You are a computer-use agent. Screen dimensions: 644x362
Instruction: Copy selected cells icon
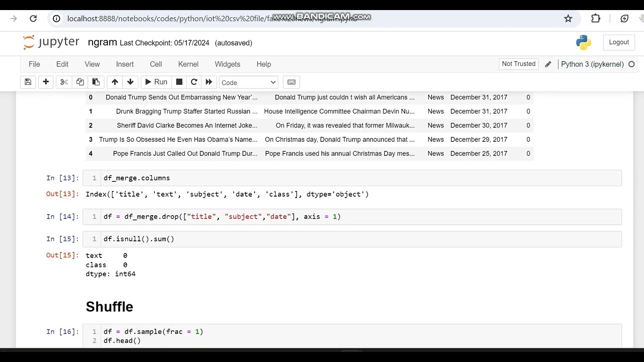click(80, 82)
